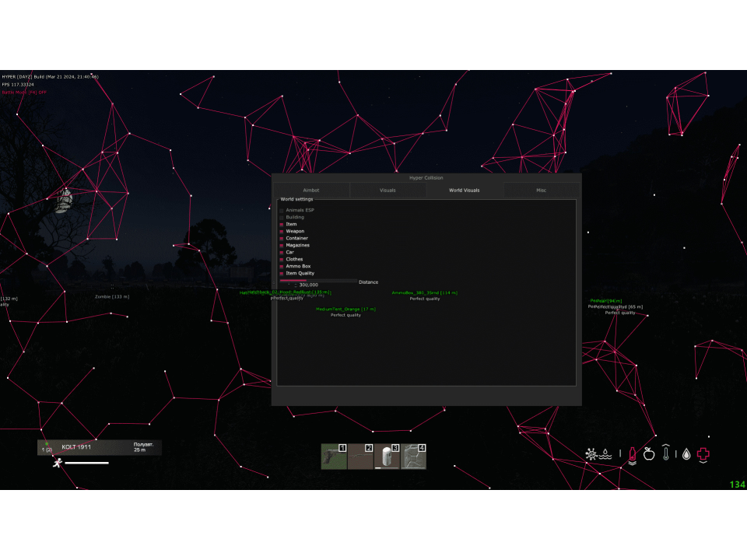Viewport: 747px width, 560px height.
Task: Toggle the Container checkbox
Action: (x=282, y=239)
